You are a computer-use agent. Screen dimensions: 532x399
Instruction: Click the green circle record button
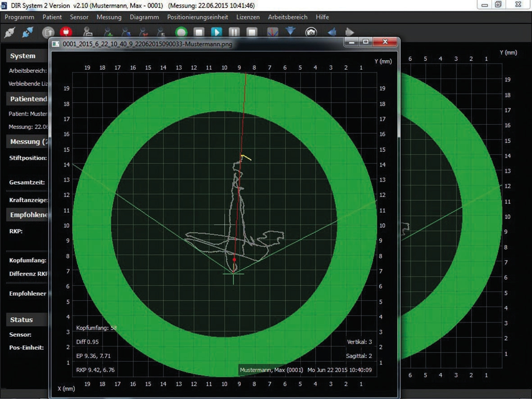click(x=181, y=32)
